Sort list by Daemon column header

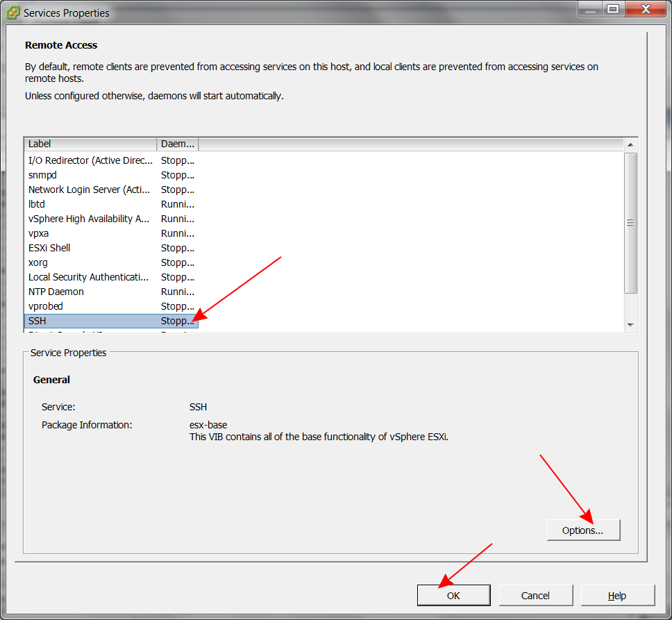pyautogui.click(x=178, y=144)
